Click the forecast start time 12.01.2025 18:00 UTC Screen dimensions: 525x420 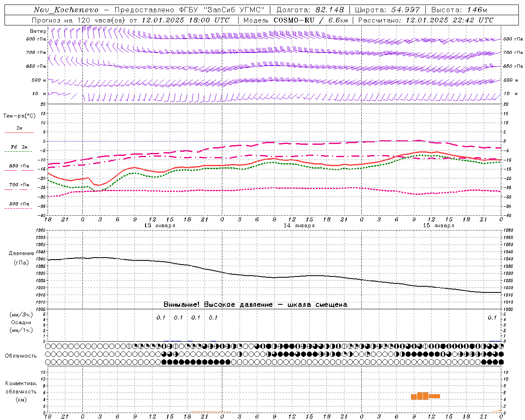pyautogui.click(x=185, y=20)
